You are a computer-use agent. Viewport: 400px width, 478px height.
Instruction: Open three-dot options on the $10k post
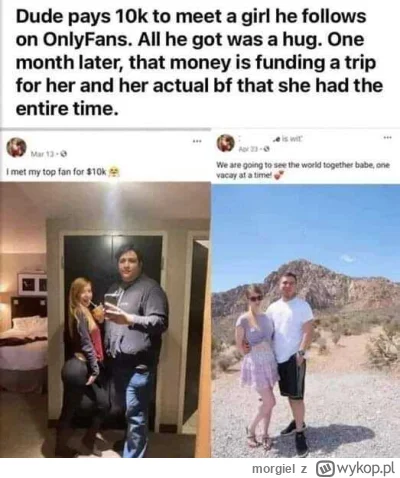tap(197, 141)
